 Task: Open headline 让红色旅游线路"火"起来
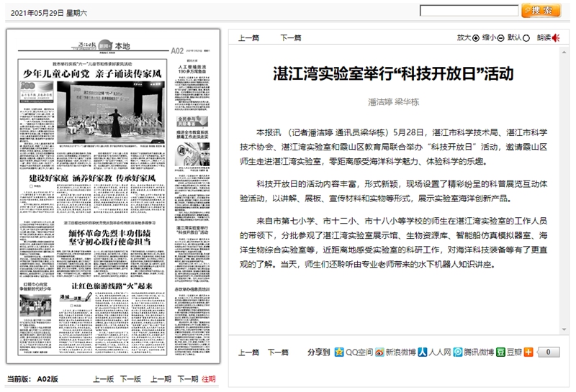112,286
